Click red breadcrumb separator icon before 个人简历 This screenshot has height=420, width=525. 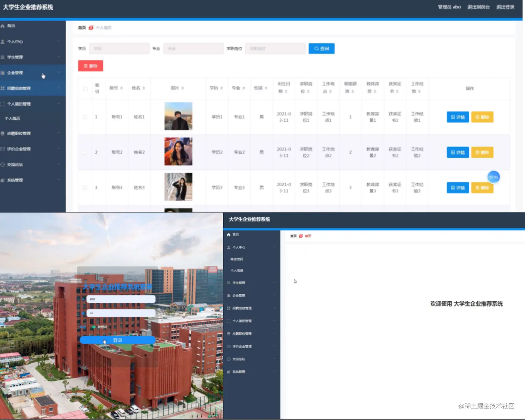point(91,28)
